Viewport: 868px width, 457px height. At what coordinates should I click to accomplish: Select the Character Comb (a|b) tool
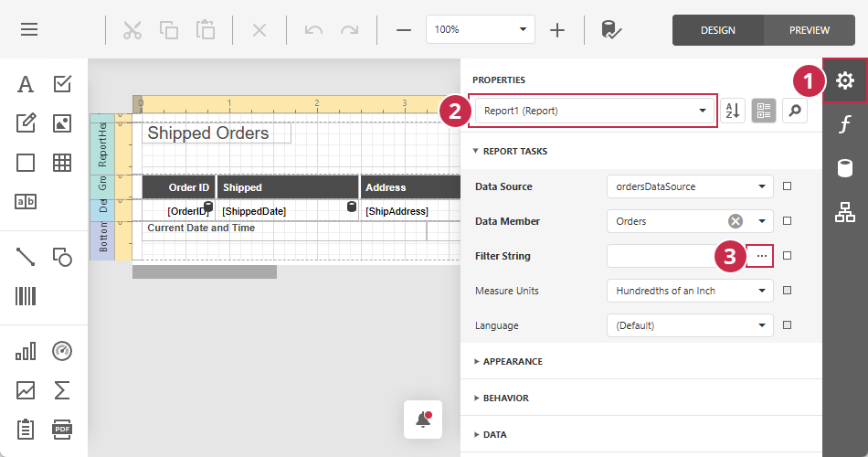pyautogui.click(x=26, y=202)
